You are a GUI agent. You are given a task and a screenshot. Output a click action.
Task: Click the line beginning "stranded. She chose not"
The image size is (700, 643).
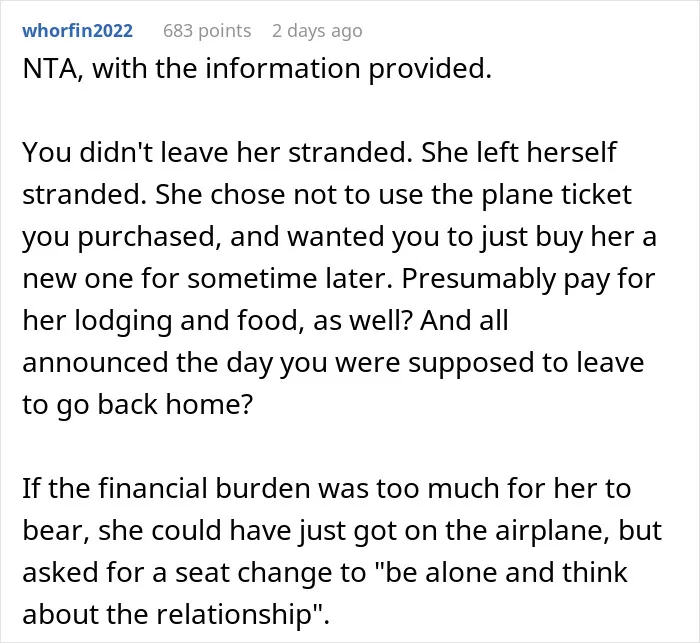coord(327,195)
